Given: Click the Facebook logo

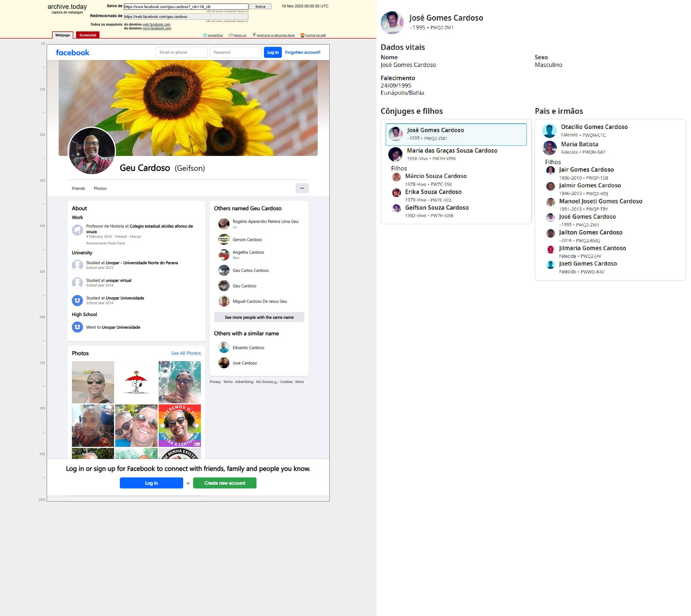Looking at the screenshot, I should click(73, 53).
